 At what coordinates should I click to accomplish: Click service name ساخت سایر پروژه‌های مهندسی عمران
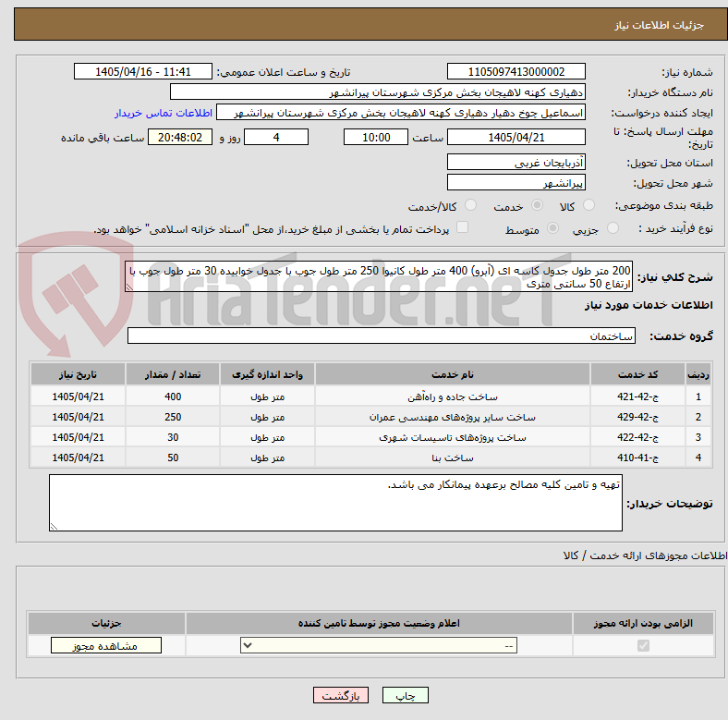[452, 418]
